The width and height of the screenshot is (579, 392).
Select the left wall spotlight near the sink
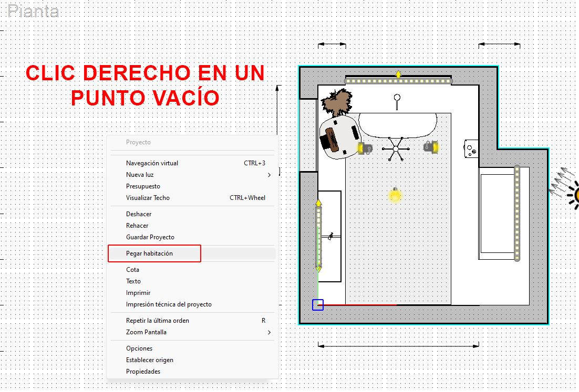click(365, 148)
